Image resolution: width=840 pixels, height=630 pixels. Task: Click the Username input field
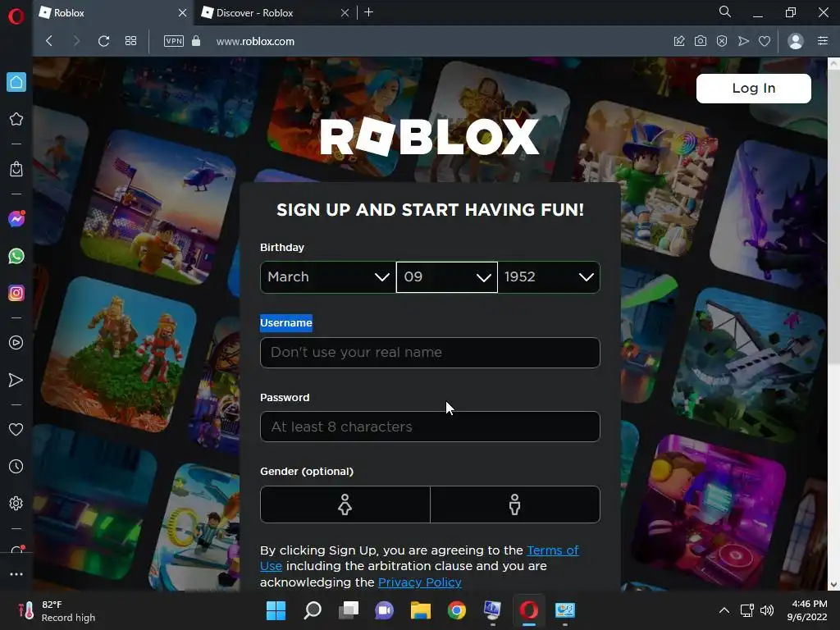click(430, 353)
